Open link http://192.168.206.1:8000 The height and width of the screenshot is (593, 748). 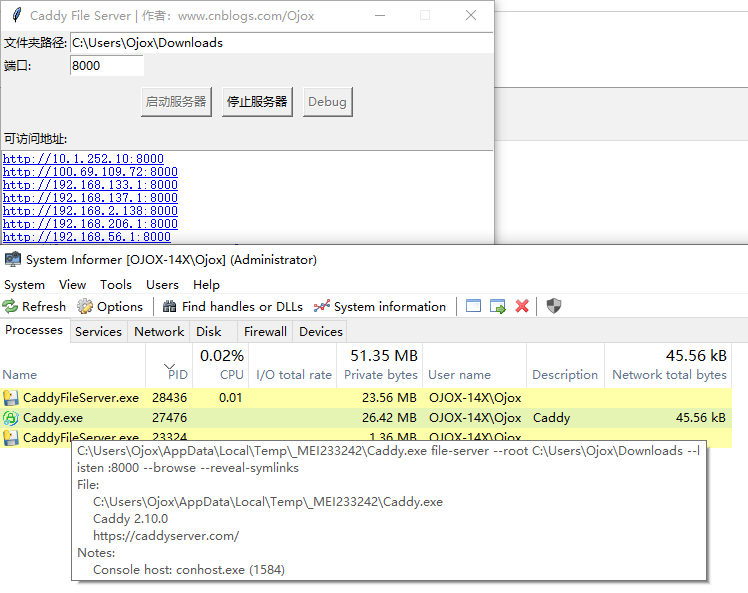[x=90, y=224]
